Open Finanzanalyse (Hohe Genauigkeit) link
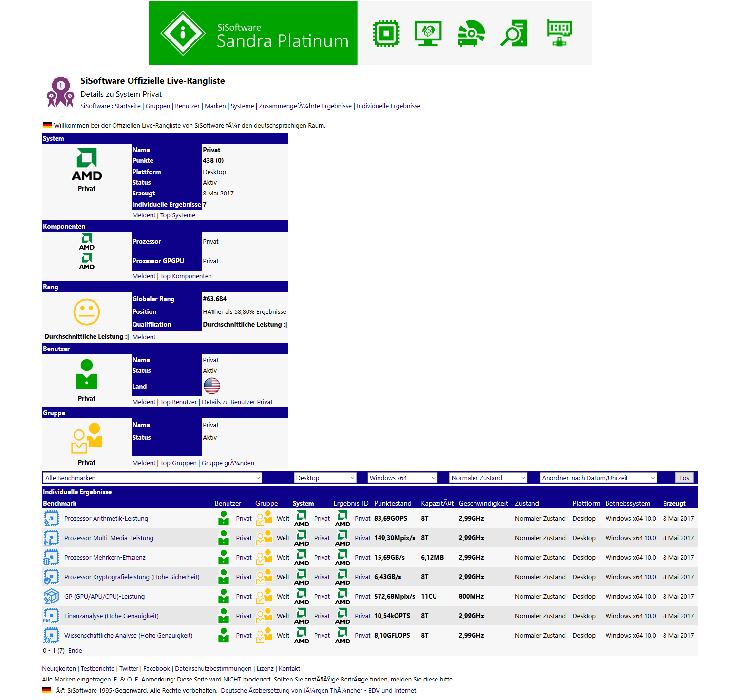The image size is (740, 700). tap(112, 616)
